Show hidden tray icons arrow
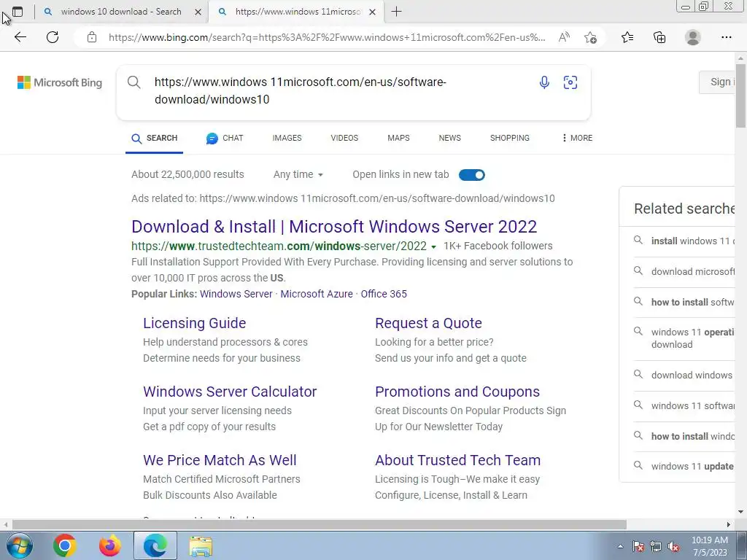The width and height of the screenshot is (747, 560). pos(620,546)
